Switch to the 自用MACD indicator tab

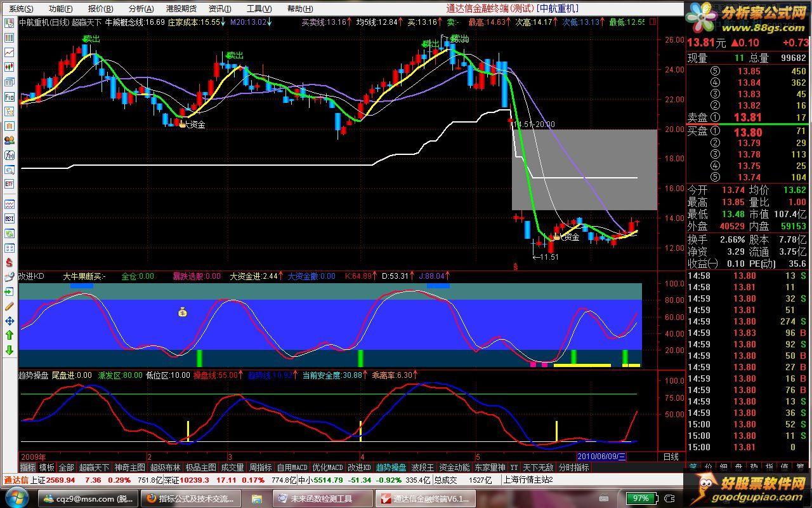[292, 467]
